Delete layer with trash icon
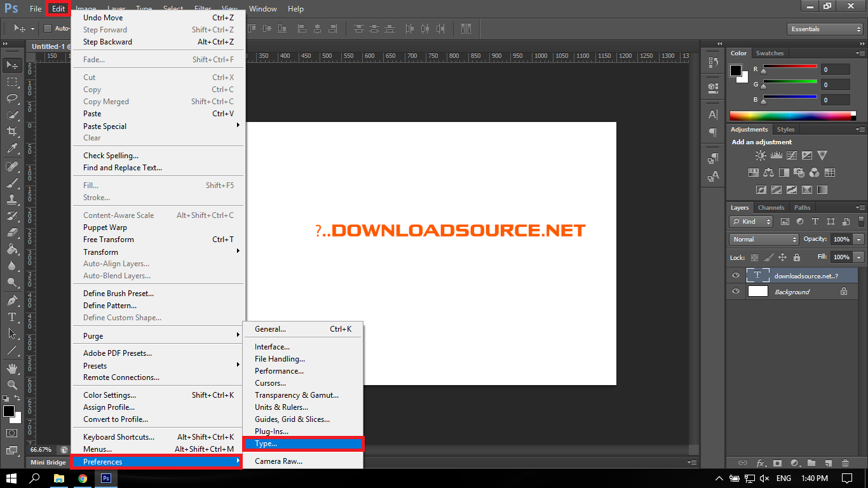This screenshot has width=868, height=488. click(x=844, y=463)
